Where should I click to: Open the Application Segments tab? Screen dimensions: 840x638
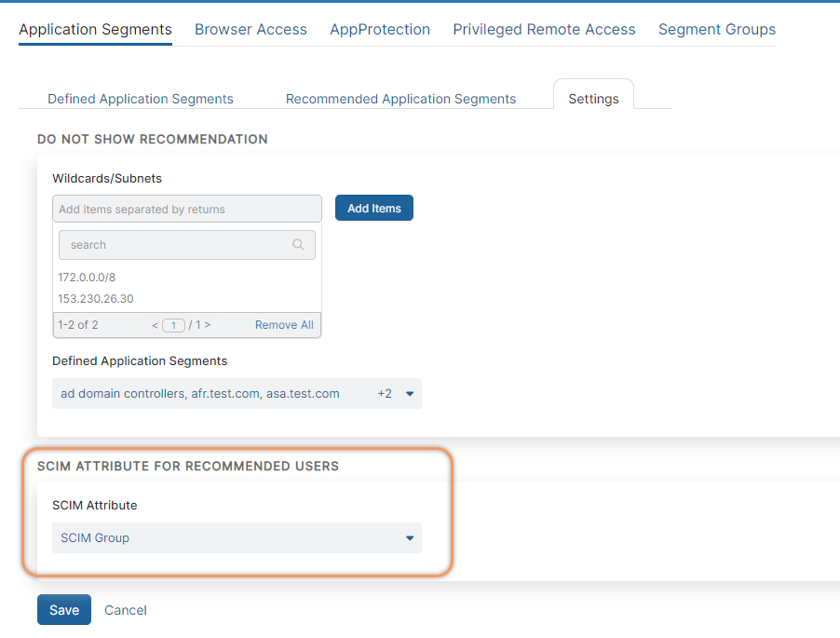click(x=95, y=30)
